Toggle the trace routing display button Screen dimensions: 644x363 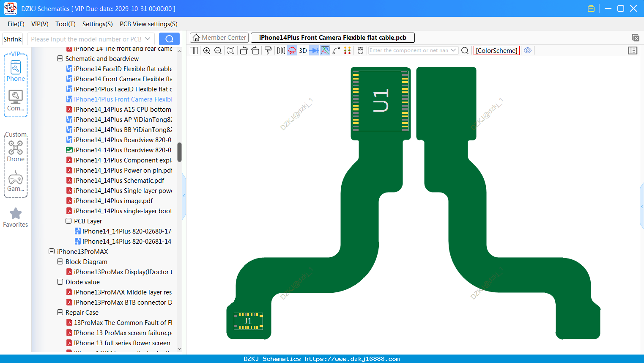(x=325, y=50)
